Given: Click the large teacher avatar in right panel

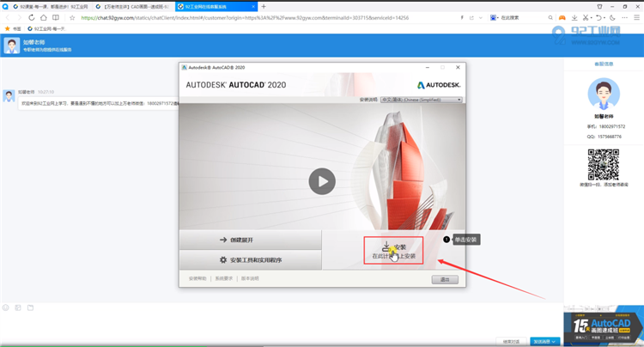Looking at the screenshot, I should [604, 94].
